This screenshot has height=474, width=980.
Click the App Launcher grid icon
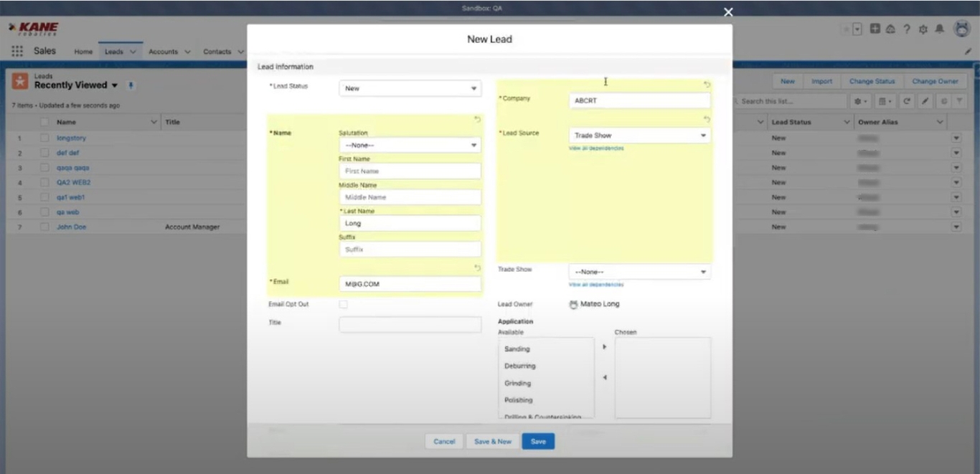17,52
